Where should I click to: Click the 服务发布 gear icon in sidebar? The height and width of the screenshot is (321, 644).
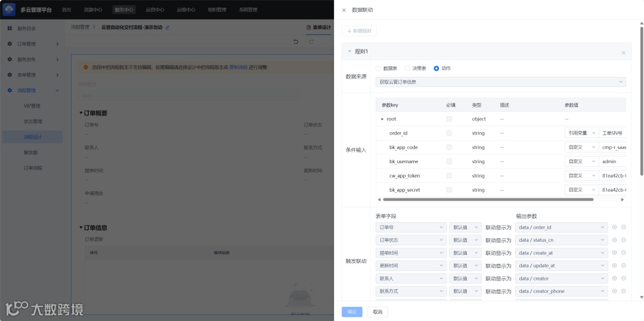pos(10,60)
